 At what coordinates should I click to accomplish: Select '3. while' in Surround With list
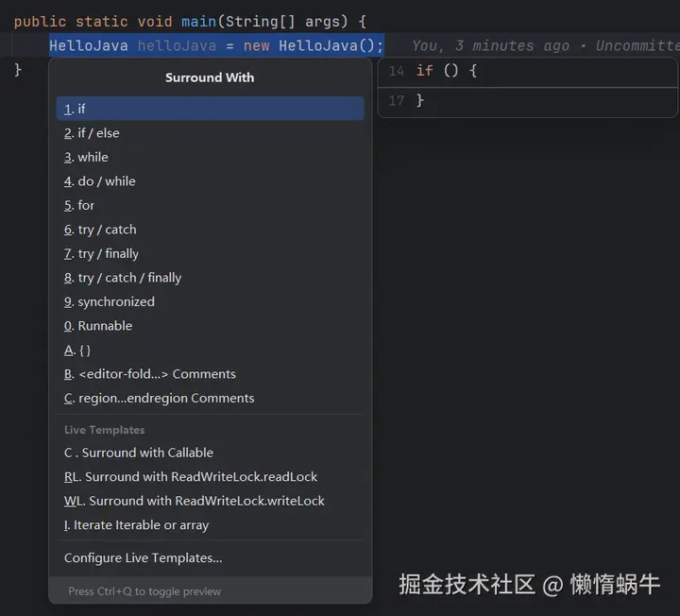point(210,157)
